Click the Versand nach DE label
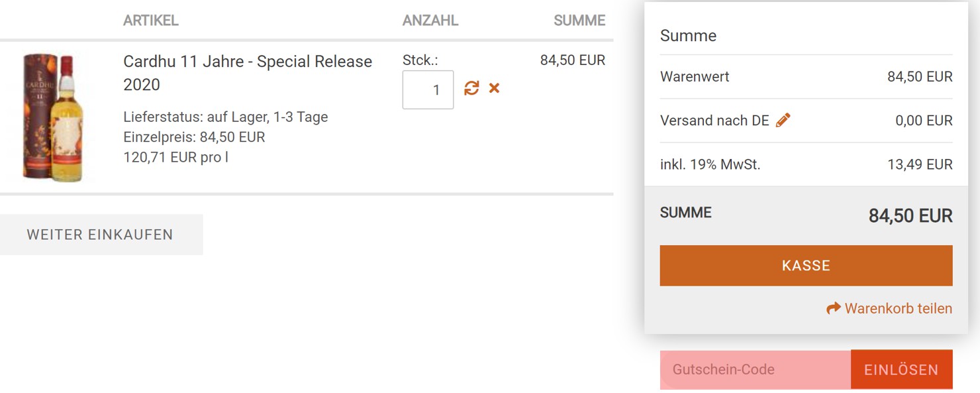This screenshot has width=980, height=393. (714, 121)
